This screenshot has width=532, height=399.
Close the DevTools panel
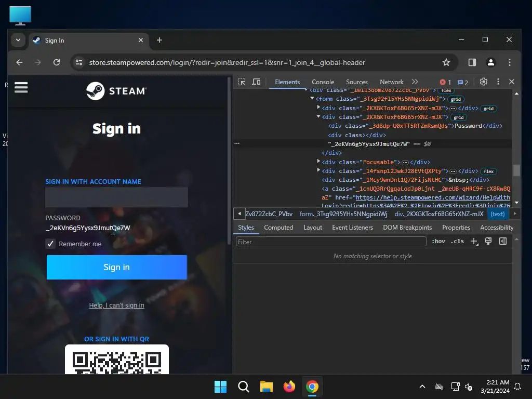tap(512, 82)
